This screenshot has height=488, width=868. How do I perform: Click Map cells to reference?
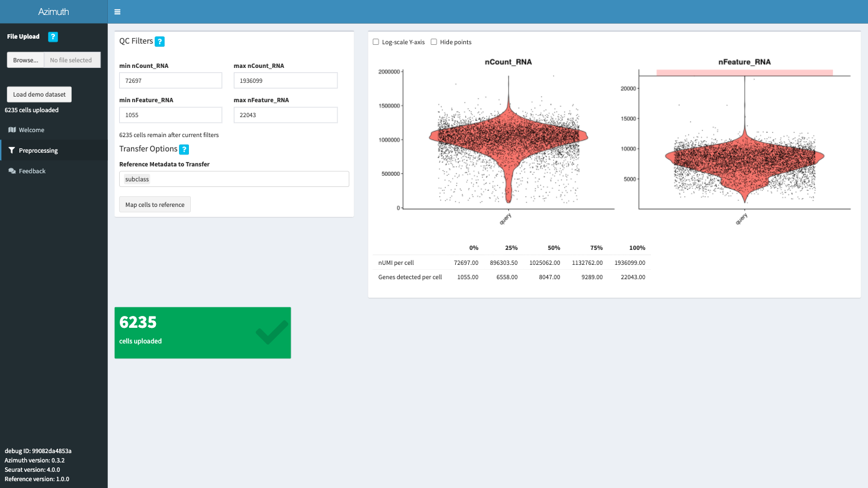tap(155, 204)
